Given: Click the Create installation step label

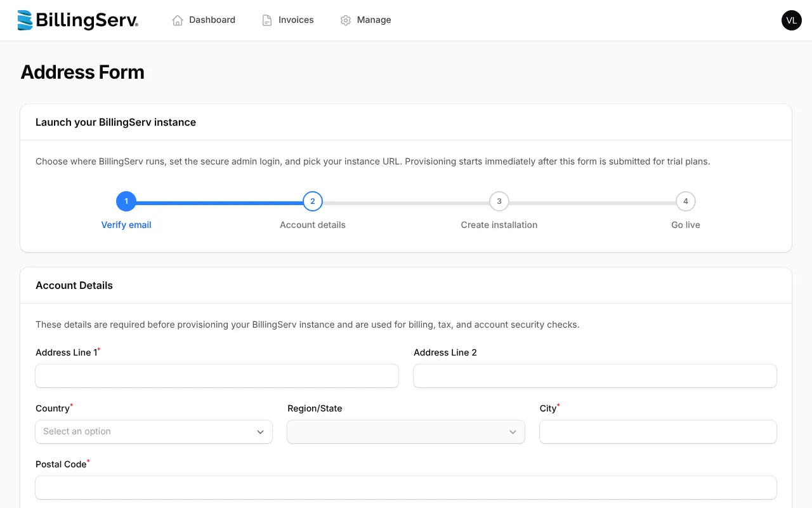Looking at the screenshot, I should pyautogui.click(x=499, y=225).
